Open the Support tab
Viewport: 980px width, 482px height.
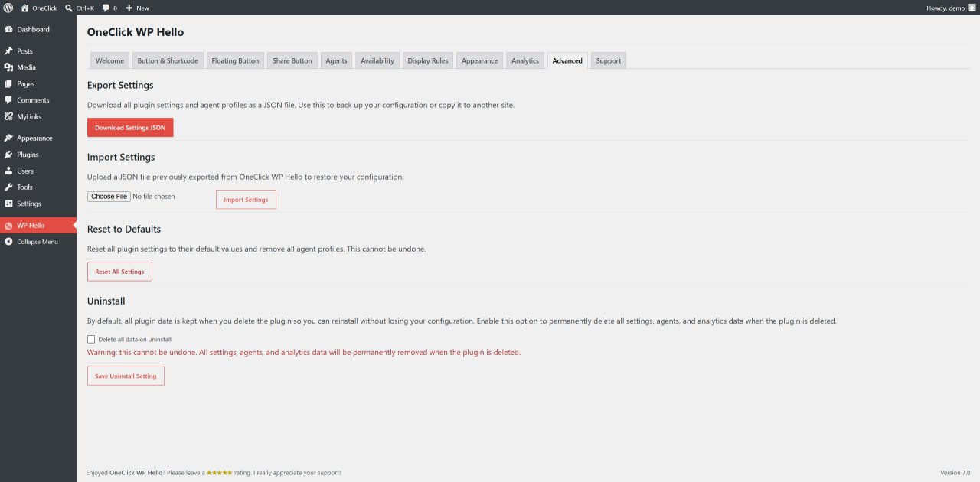coord(609,60)
